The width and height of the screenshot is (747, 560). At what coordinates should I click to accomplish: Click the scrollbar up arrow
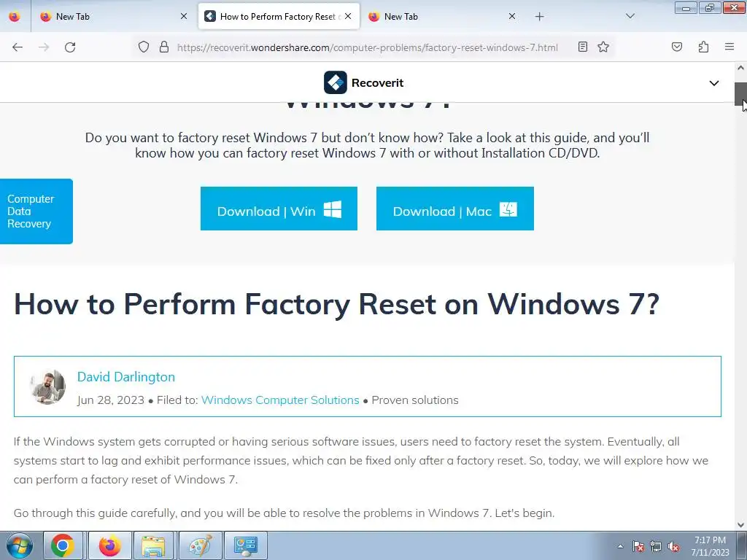pyautogui.click(x=740, y=68)
